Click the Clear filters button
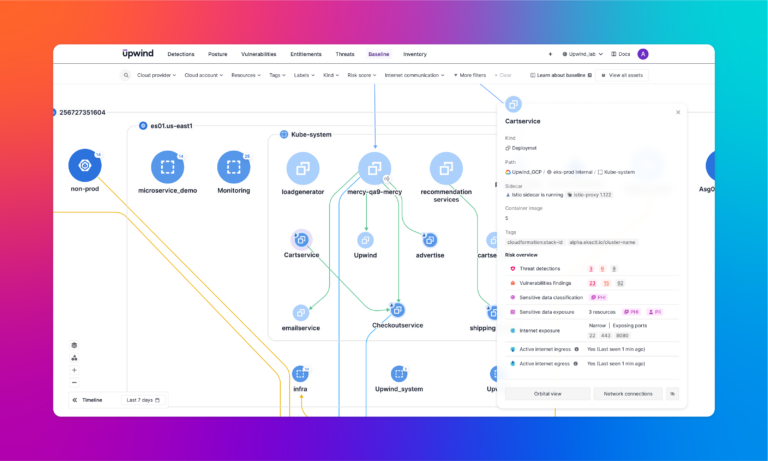Viewport: 768px width, 461px height. (x=503, y=75)
